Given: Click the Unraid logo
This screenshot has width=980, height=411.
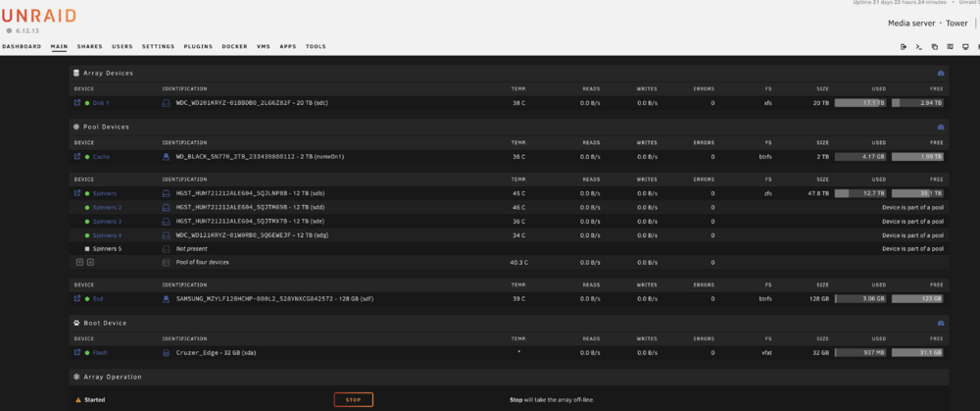Looking at the screenshot, I should [39, 16].
